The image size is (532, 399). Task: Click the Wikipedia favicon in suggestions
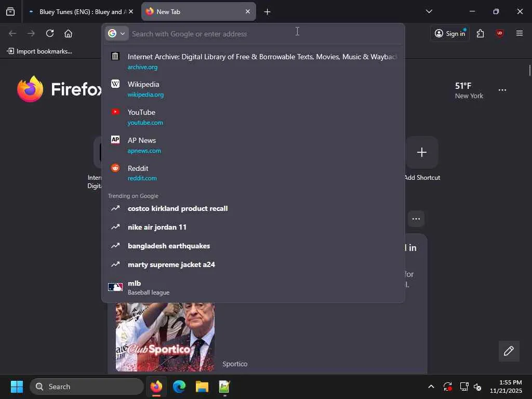coord(115,84)
